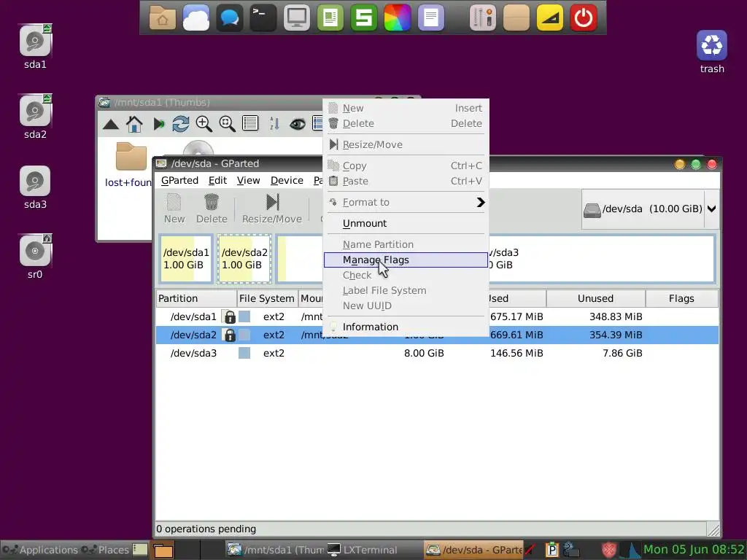Expand the Format to submenu
This screenshot has width=747, height=560.
pyautogui.click(x=406, y=203)
